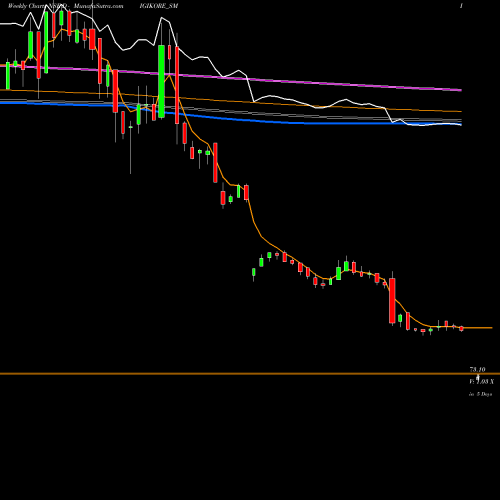Click the tallest green candlestick in the chart
The image size is (500, 500).
[x=161, y=81]
